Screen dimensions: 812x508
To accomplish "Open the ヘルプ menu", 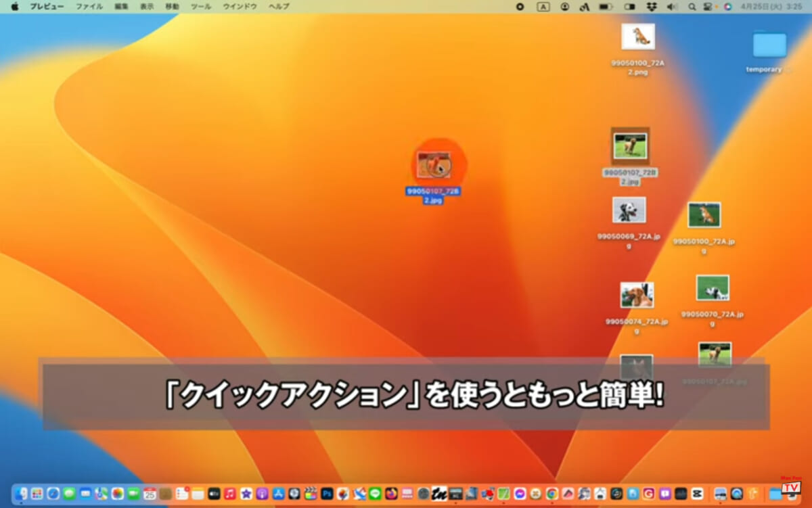I will pyautogui.click(x=279, y=6).
